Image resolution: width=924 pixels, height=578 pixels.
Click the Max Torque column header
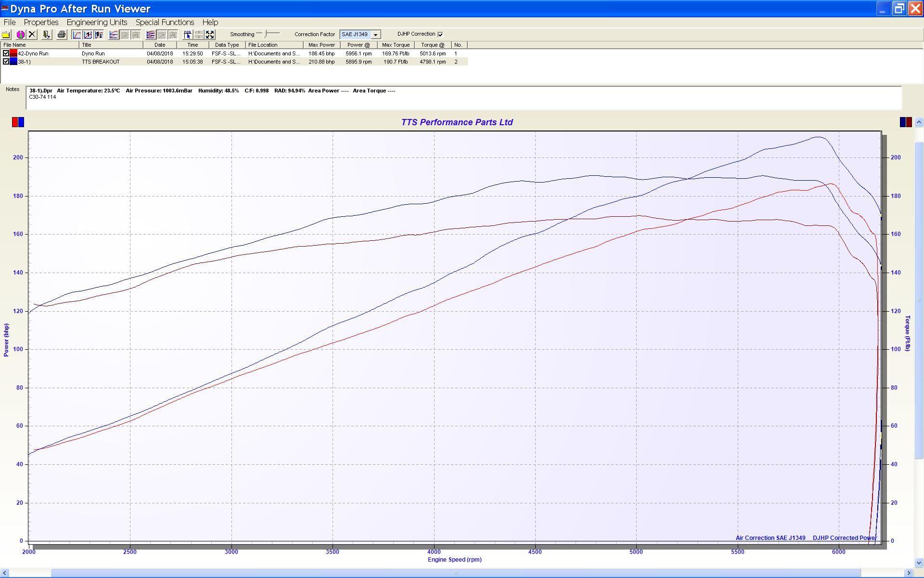[396, 45]
